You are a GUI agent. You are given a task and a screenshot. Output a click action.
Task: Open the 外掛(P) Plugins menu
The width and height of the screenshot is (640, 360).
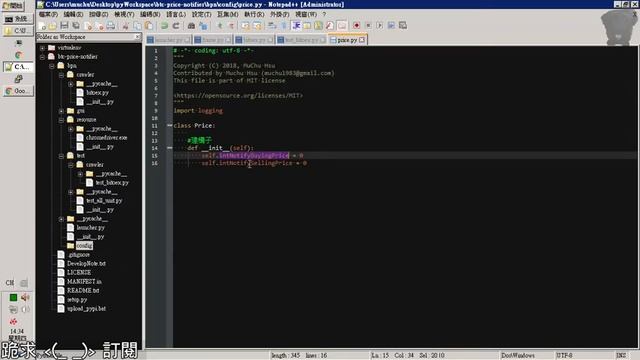click(280, 14)
